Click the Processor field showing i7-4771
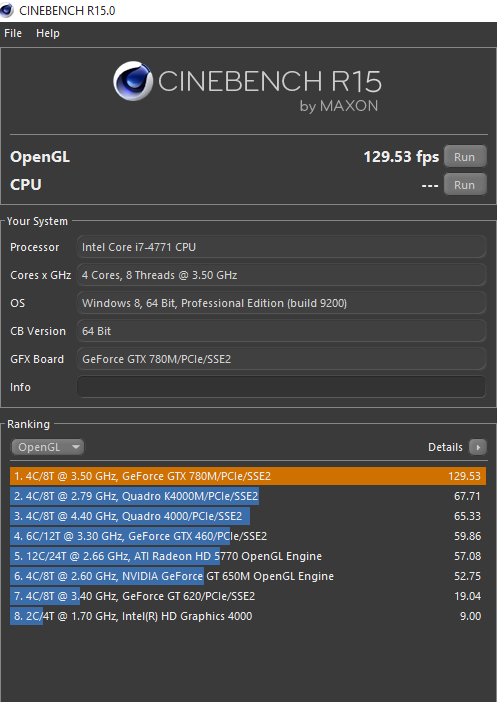Viewport: 497px width, 702px height. [x=281, y=247]
